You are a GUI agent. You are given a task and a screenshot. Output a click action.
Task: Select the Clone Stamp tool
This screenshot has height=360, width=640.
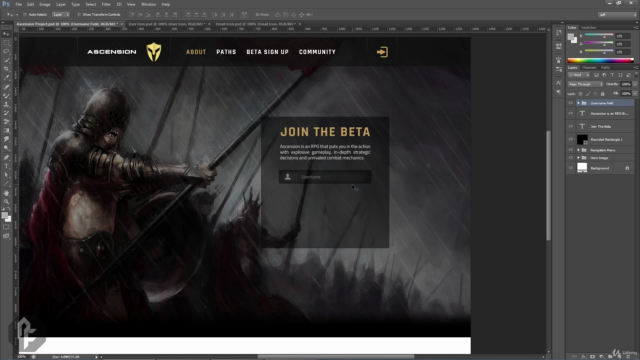click(6, 104)
